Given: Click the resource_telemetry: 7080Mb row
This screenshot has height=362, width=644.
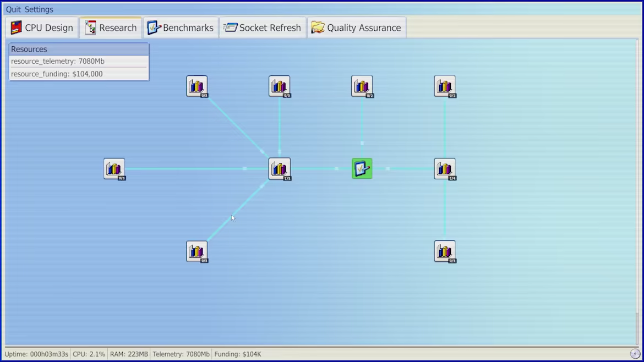Looking at the screenshot, I should (79, 61).
